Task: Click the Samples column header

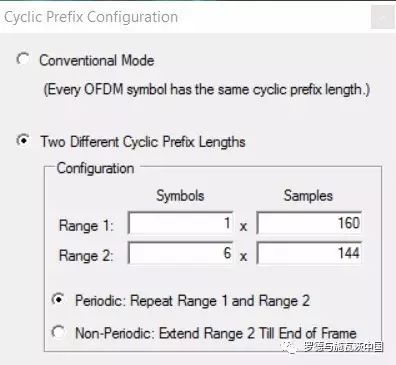Action: (308, 196)
